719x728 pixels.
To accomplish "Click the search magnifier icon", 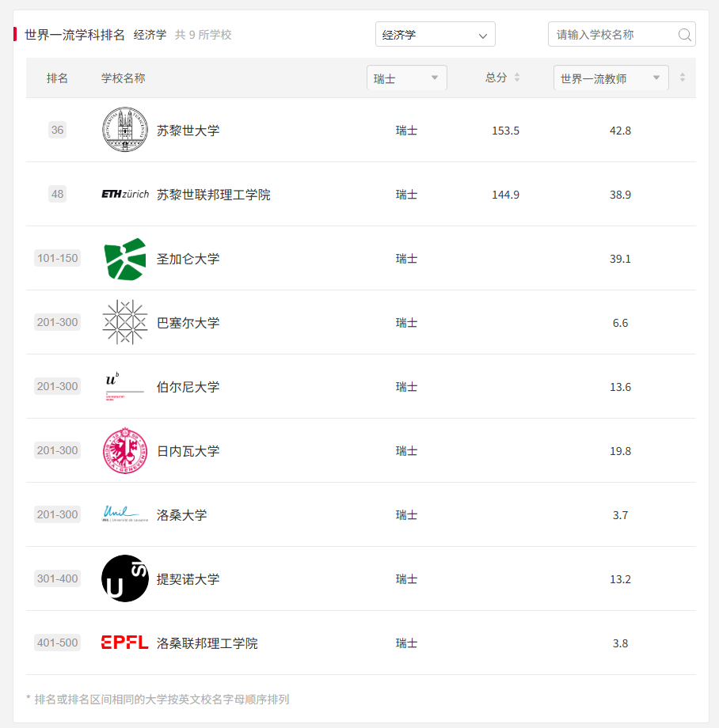I will click(x=684, y=34).
